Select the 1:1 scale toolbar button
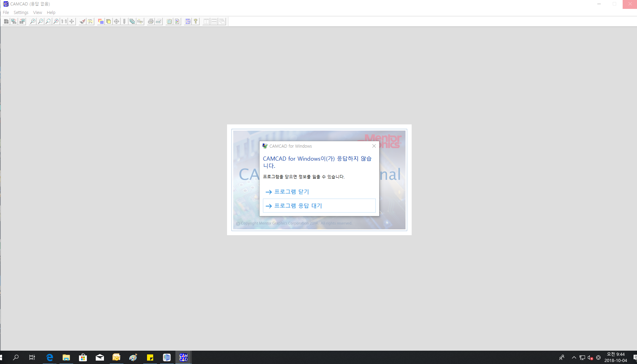This screenshot has width=637, height=364. [x=64, y=22]
